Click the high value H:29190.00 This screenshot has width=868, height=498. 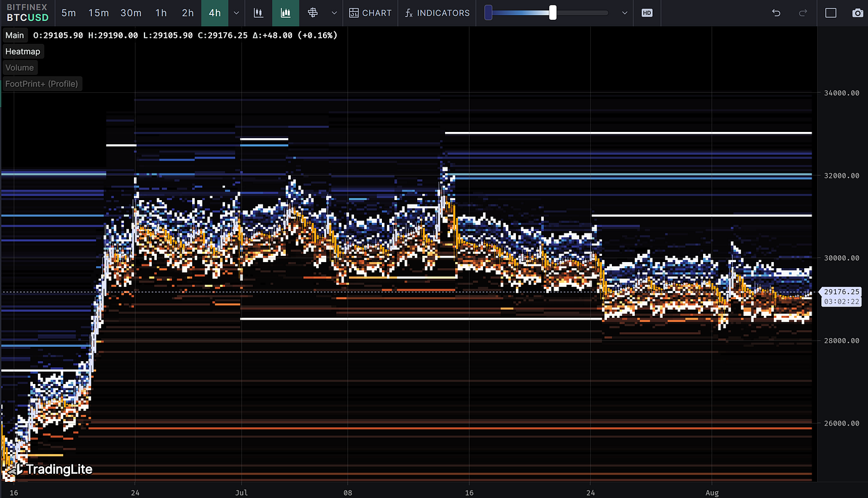(x=113, y=35)
